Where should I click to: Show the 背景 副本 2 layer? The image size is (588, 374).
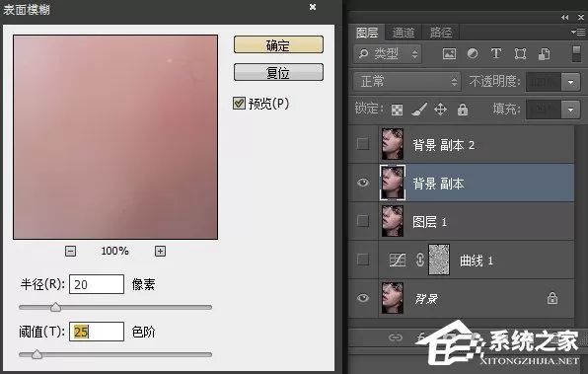coord(363,144)
